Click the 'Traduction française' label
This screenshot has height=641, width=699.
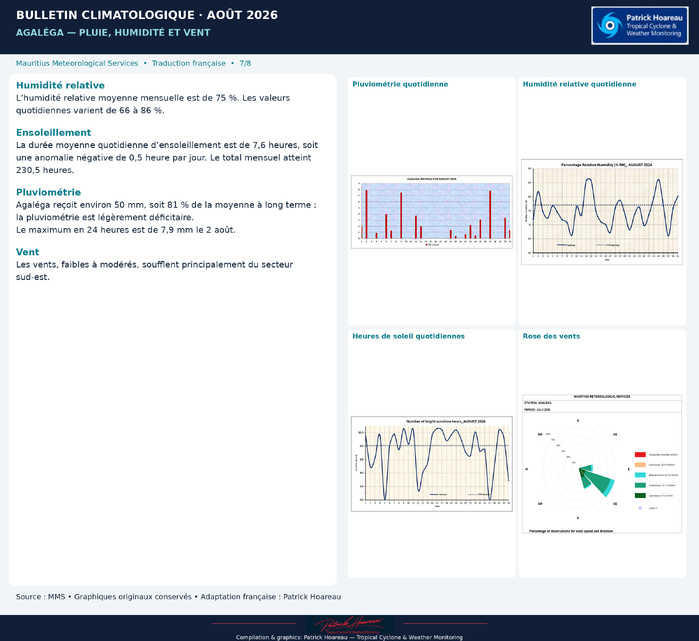[x=189, y=63]
